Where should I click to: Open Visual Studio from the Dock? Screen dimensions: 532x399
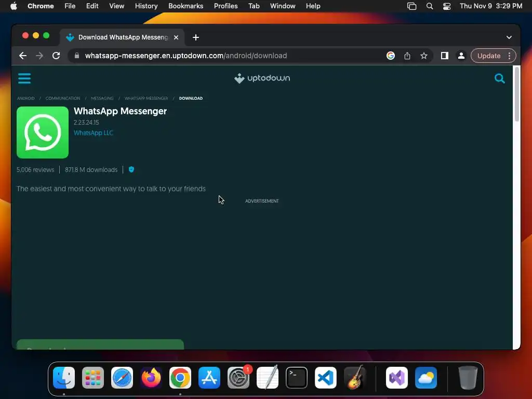(397, 378)
